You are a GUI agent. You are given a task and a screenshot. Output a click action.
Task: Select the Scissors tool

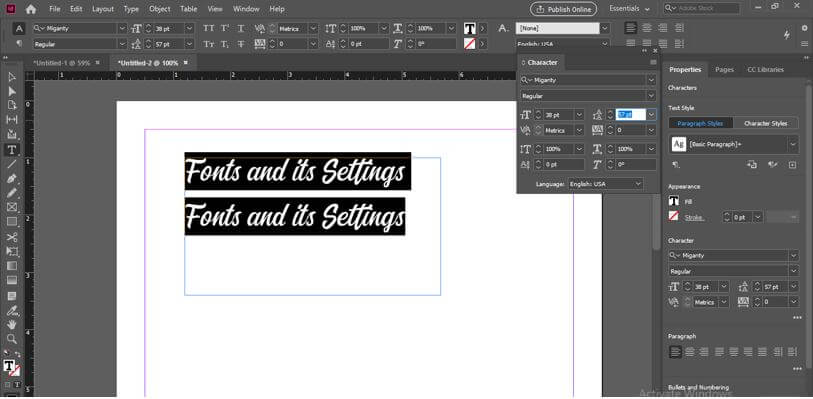(12, 237)
